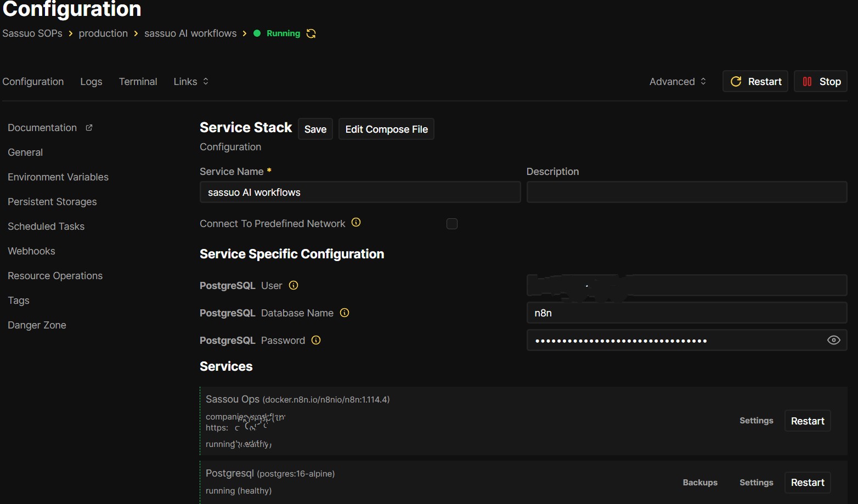This screenshot has width=858, height=504.
Task: Open the Terminal tab
Action: click(138, 82)
